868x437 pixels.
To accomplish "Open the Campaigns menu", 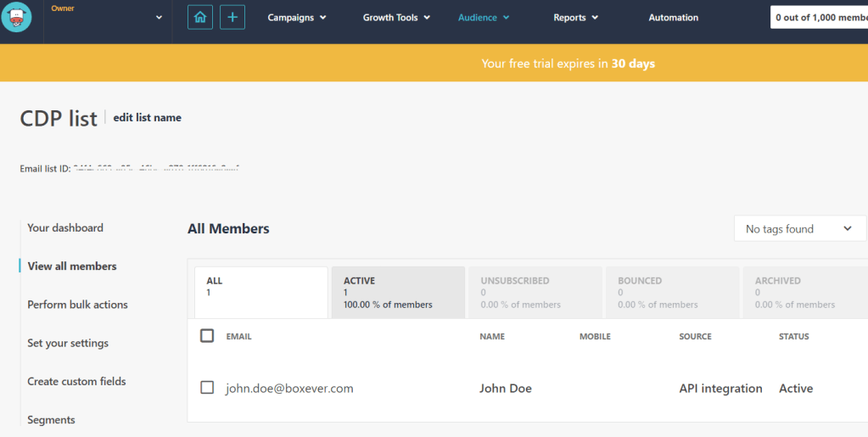I will click(297, 18).
